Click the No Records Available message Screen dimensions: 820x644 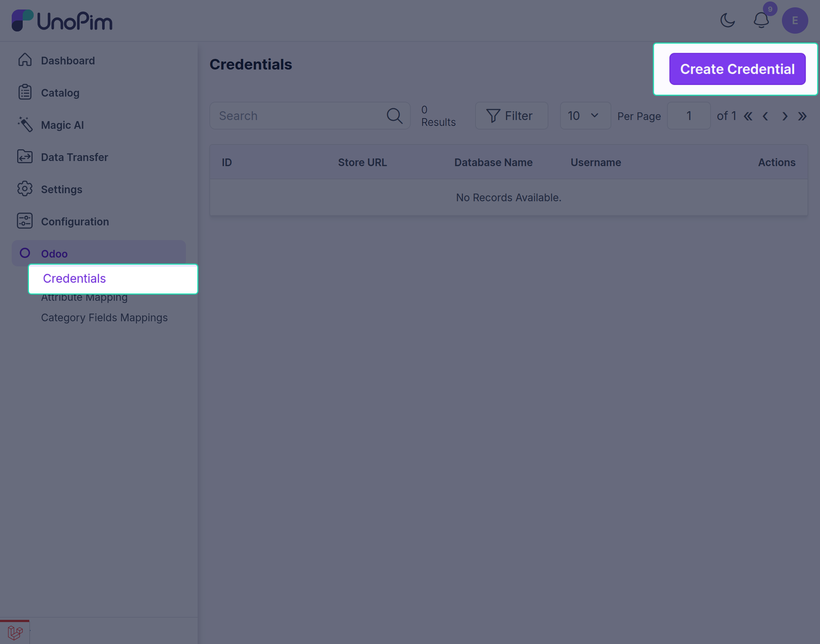[x=508, y=198]
